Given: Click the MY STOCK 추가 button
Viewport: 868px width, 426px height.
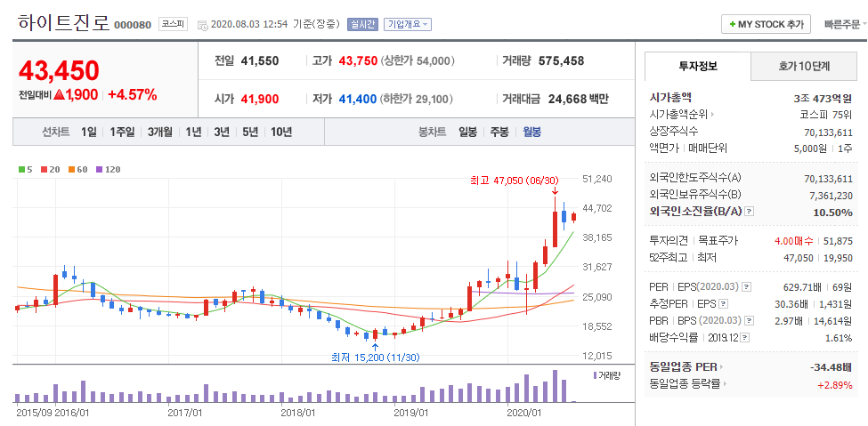Looking at the screenshot, I should [767, 24].
